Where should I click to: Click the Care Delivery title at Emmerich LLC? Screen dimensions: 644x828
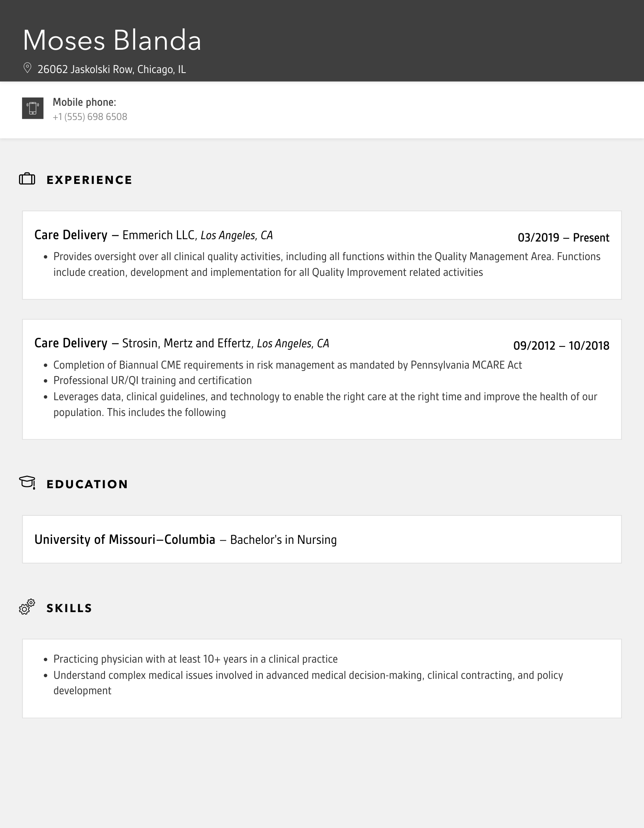(x=71, y=235)
